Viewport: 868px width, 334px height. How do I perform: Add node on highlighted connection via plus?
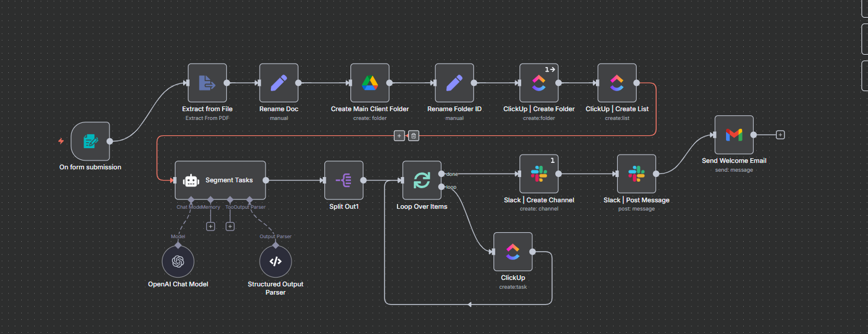pos(399,136)
